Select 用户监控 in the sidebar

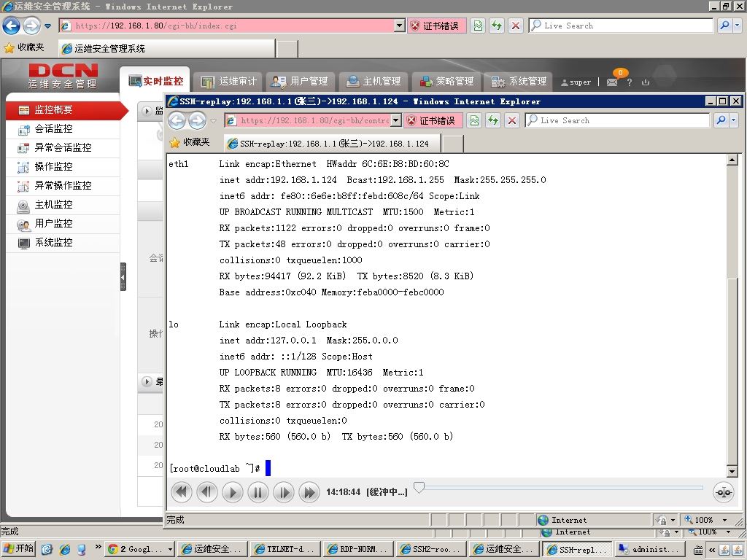pos(63,224)
